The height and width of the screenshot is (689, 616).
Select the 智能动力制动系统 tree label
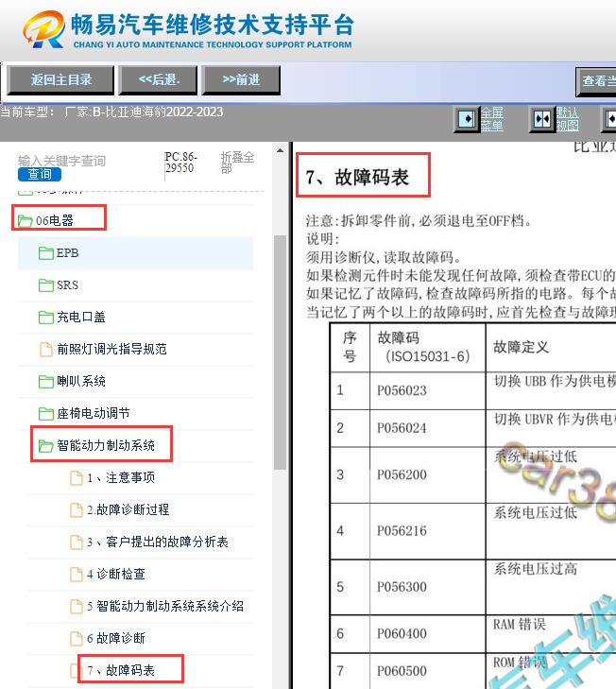click(x=106, y=445)
